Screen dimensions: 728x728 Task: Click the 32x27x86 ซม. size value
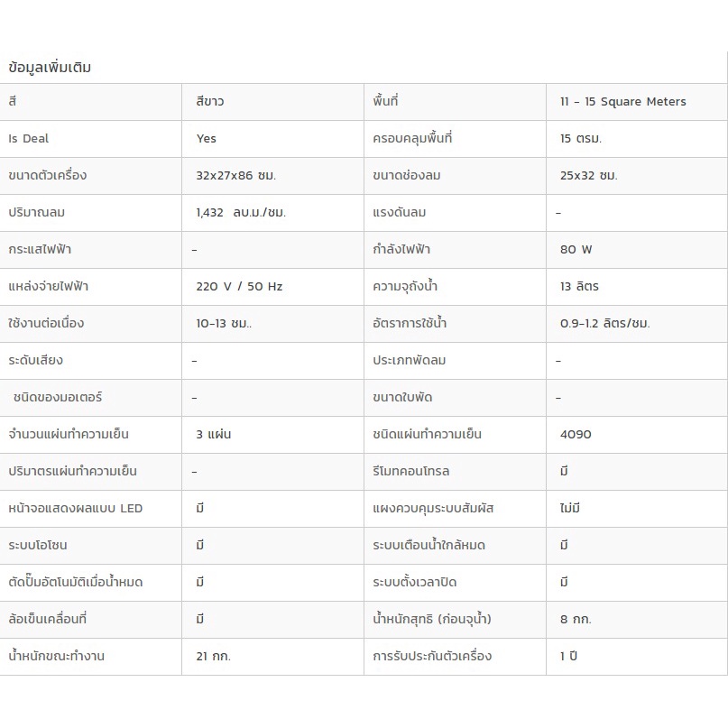click(x=235, y=176)
